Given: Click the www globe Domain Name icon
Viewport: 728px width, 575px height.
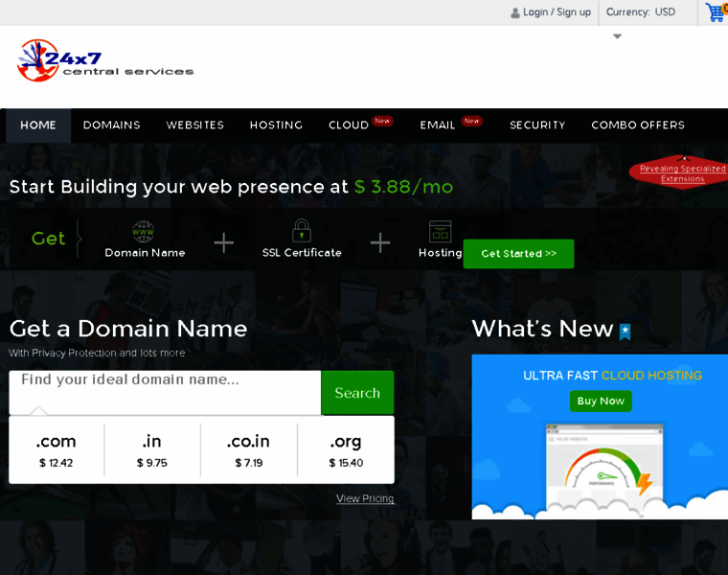Looking at the screenshot, I should point(143,232).
